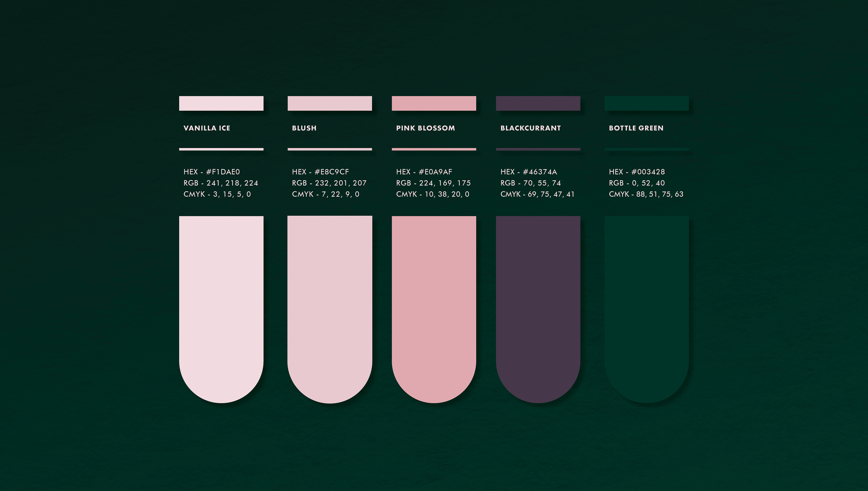Viewport: 868px width, 491px height.
Task: Click the text HEX - #E0A9AF
Action: 424,172
